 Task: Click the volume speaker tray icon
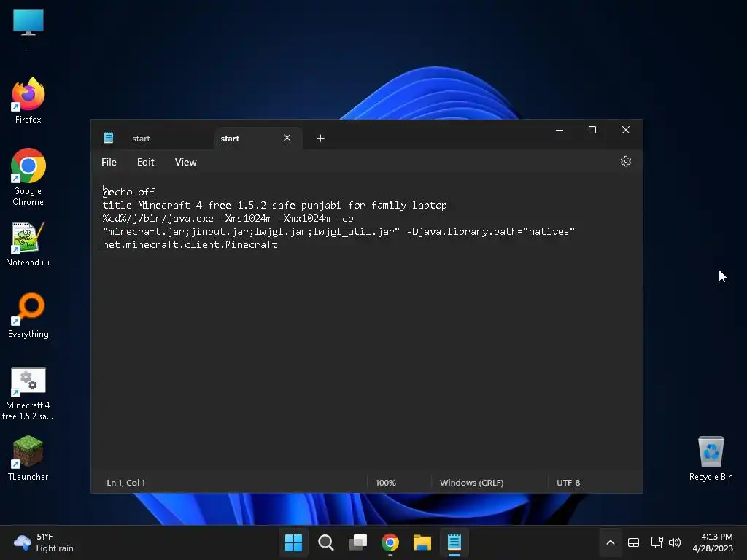point(675,542)
